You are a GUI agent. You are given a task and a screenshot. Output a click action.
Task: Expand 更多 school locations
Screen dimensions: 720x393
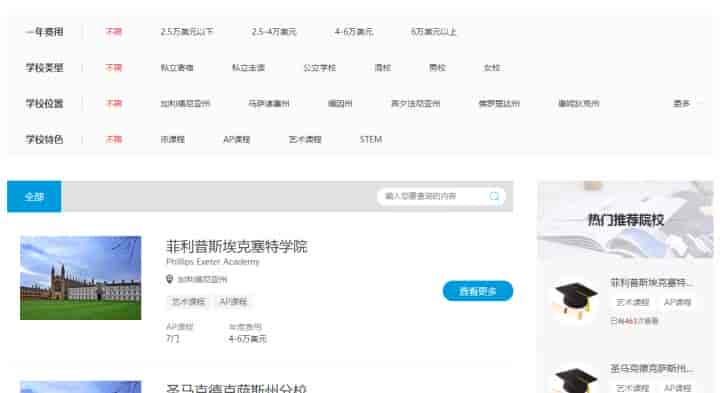(681, 103)
